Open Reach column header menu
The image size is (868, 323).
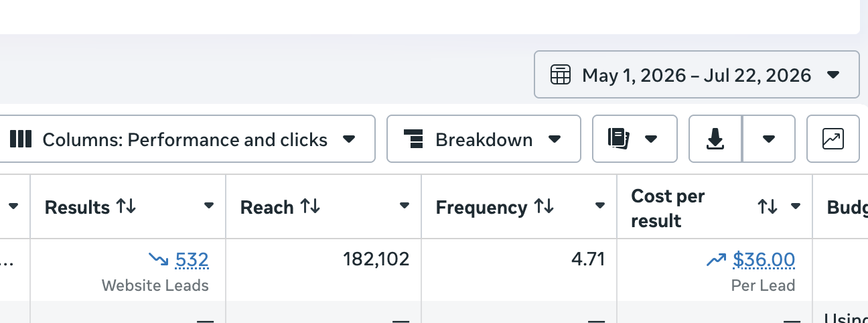pos(405,206)
